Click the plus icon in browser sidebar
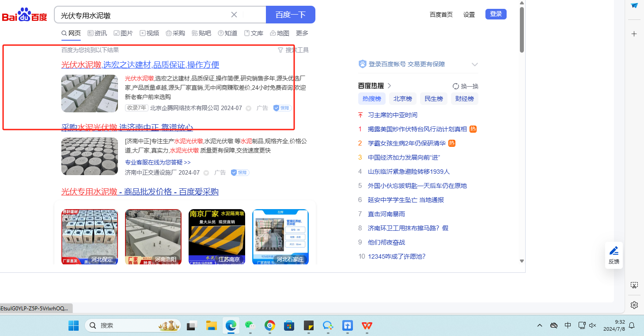644x336 pixels. pos(634,34)
